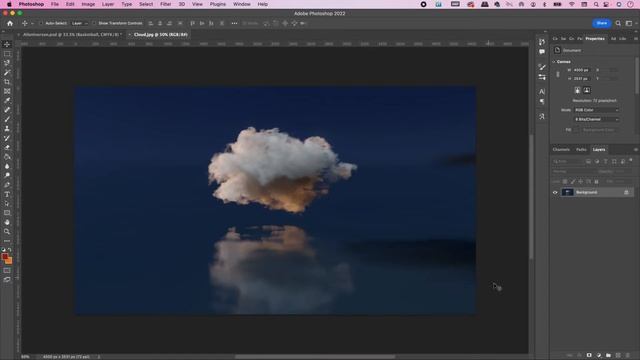Image resolution: width=640 pixels, height=360 pixels.
Task: Enable Show Transform Controls checkbox
Action: pyautogui.click(x=94, y=23)
